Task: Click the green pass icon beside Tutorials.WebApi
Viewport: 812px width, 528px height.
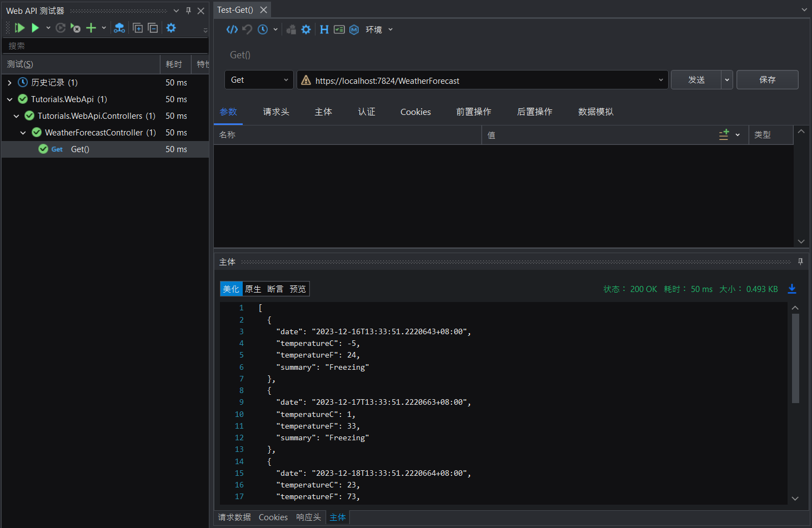Action: (x=23, y=99)
